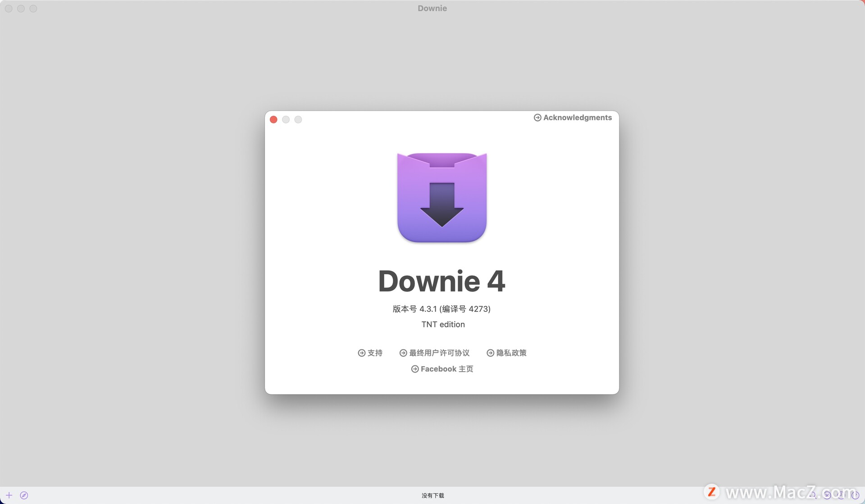Open the Acknowledgments link
865x504 pixels.
tap(577, 118)
